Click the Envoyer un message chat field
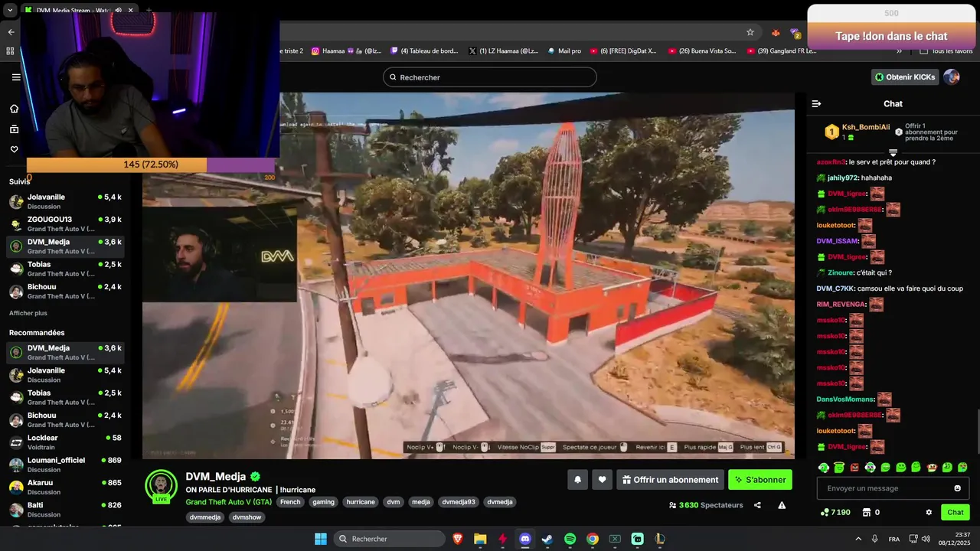The width and height of the screenshot is (980, 551). coord(893,488)
